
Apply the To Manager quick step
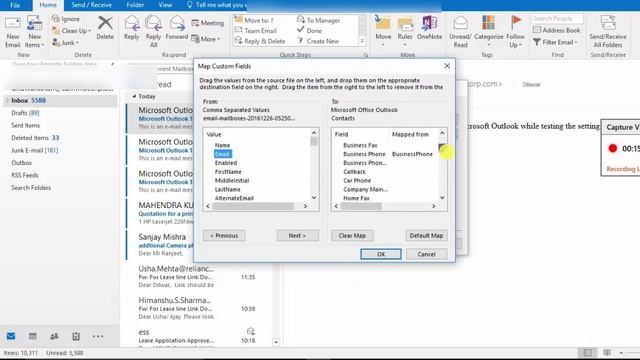pos(318,20)
